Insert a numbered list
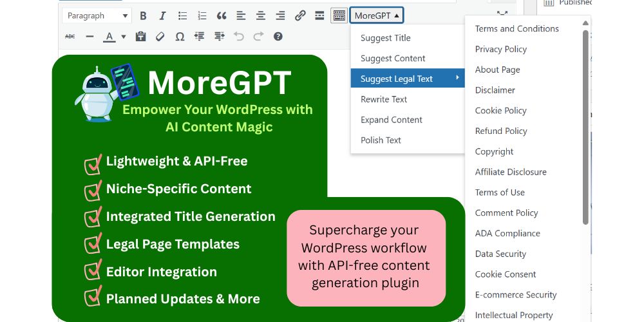644x322 pixels. [x=202, y=15]
